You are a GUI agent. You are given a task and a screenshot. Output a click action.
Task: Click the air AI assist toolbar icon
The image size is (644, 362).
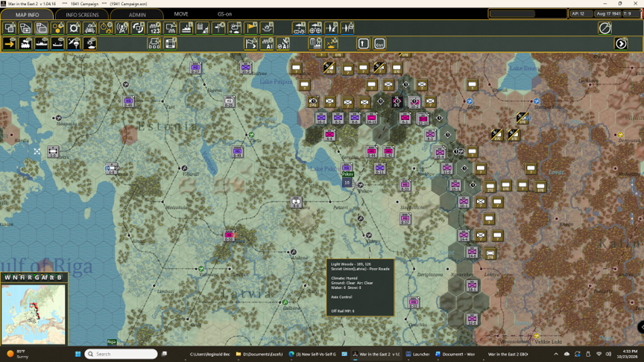[283, 43]
